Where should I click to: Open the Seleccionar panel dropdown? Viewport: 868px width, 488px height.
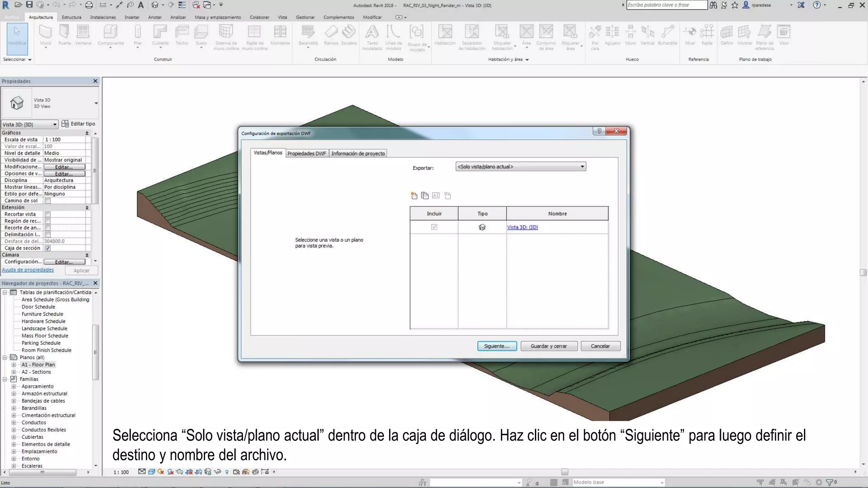[x=17, y=59]
